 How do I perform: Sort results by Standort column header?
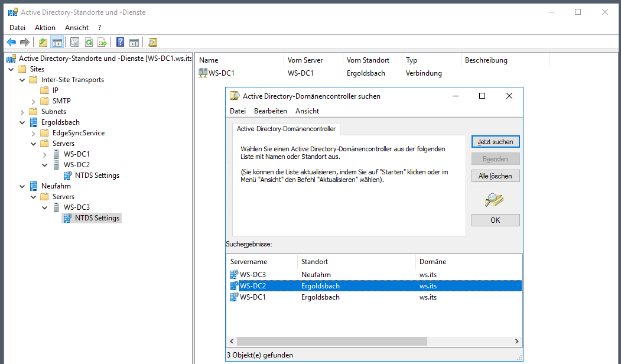(x=356, y=261)
